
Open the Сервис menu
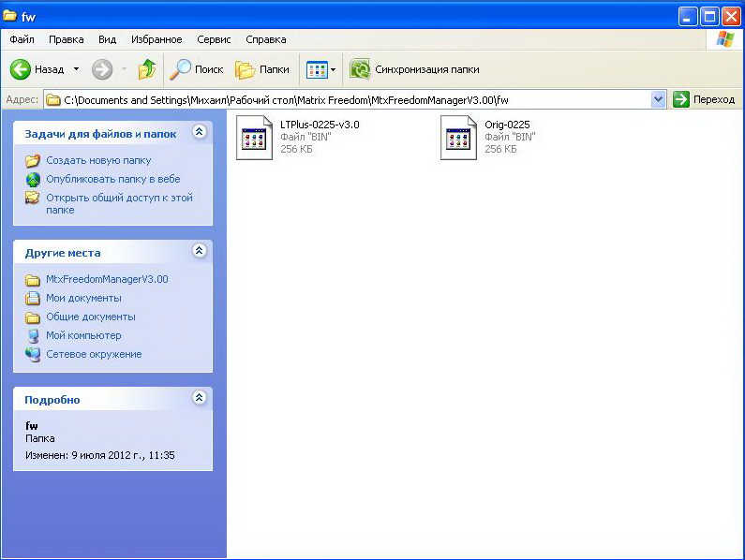point(214,39)
